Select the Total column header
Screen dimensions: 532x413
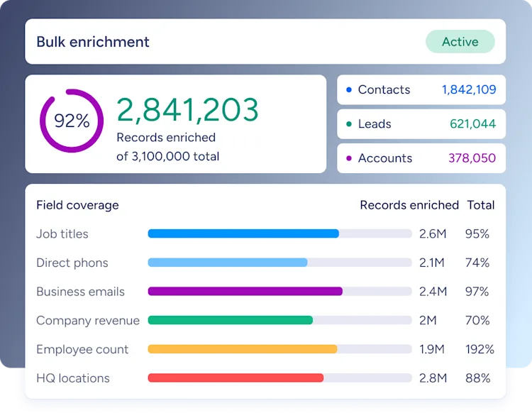[481, 205]
